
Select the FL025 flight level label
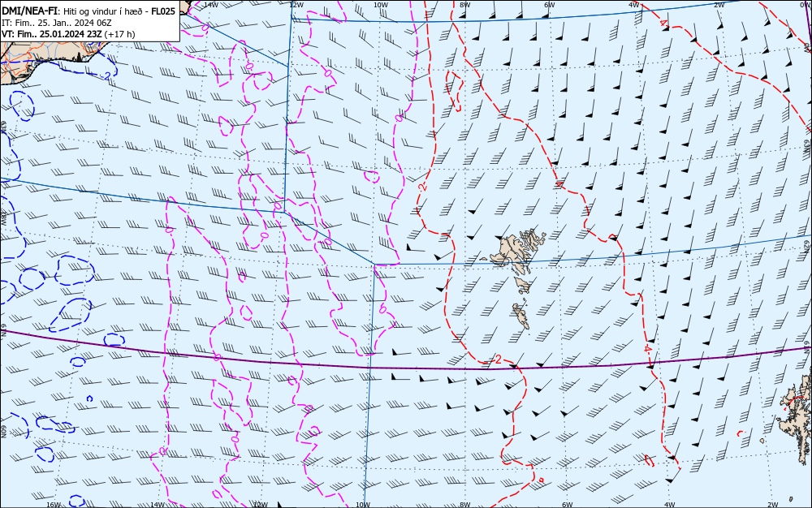pos(162,11)
